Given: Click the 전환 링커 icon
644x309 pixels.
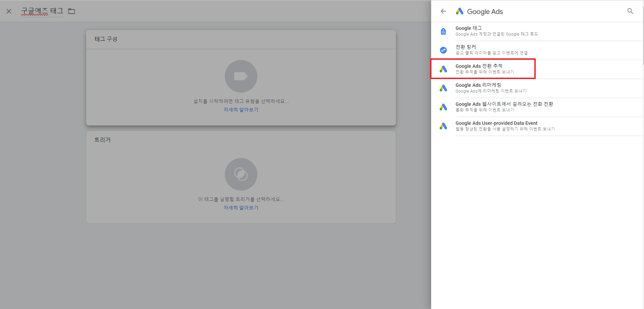Looking at the screenshot, I should pyautogui.click(x=443, y=50).
